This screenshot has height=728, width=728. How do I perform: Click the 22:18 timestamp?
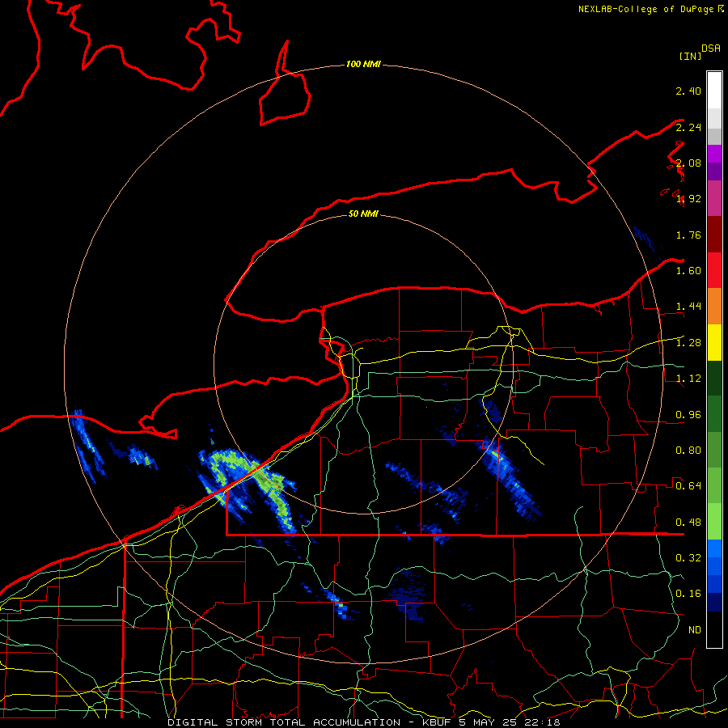coord(542,722)
